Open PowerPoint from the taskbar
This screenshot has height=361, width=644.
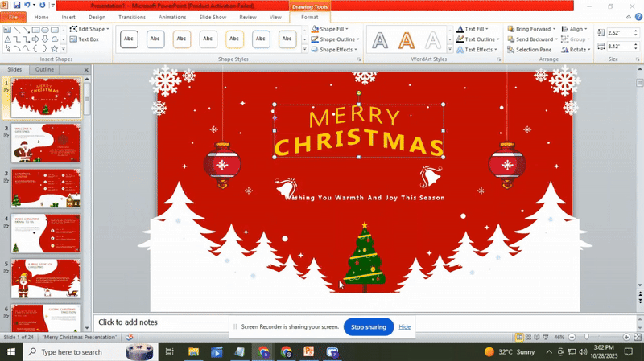308,352
